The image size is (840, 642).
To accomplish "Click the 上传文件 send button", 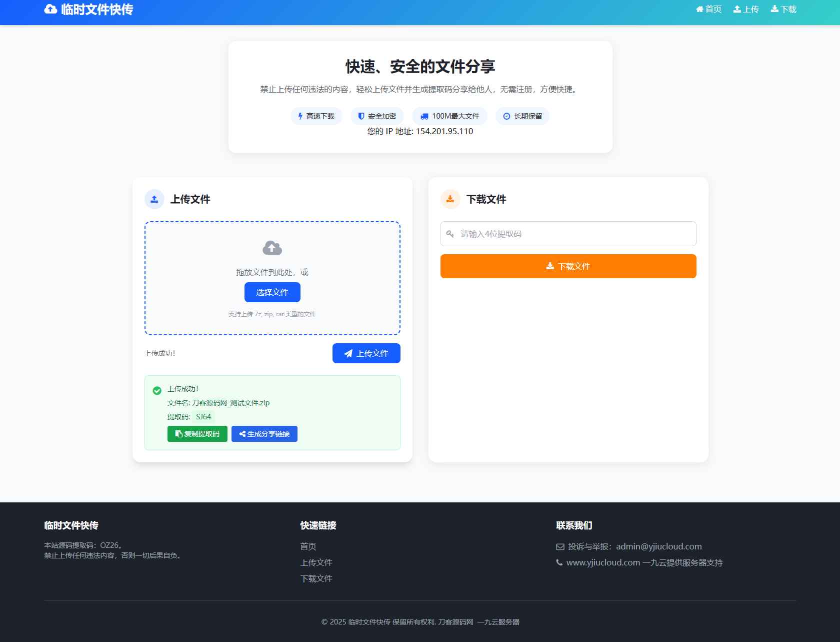I will pyautogui.click(x=366, y=353).
